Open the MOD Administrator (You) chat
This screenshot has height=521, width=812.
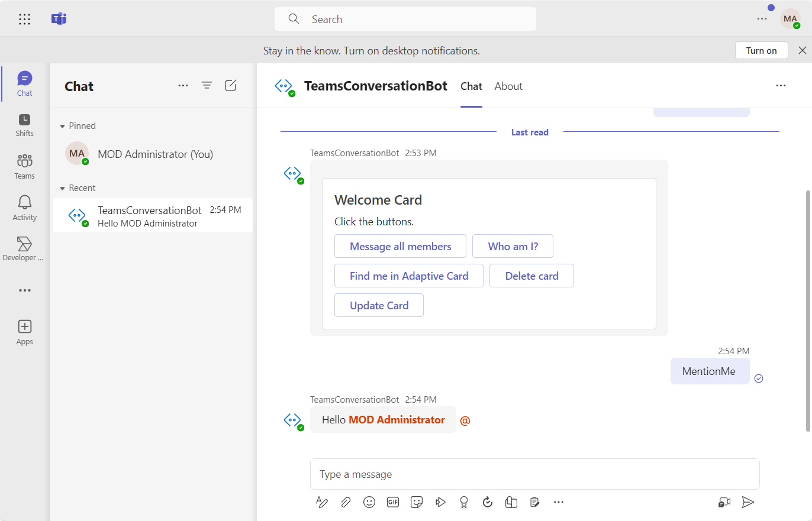point(153,154)
